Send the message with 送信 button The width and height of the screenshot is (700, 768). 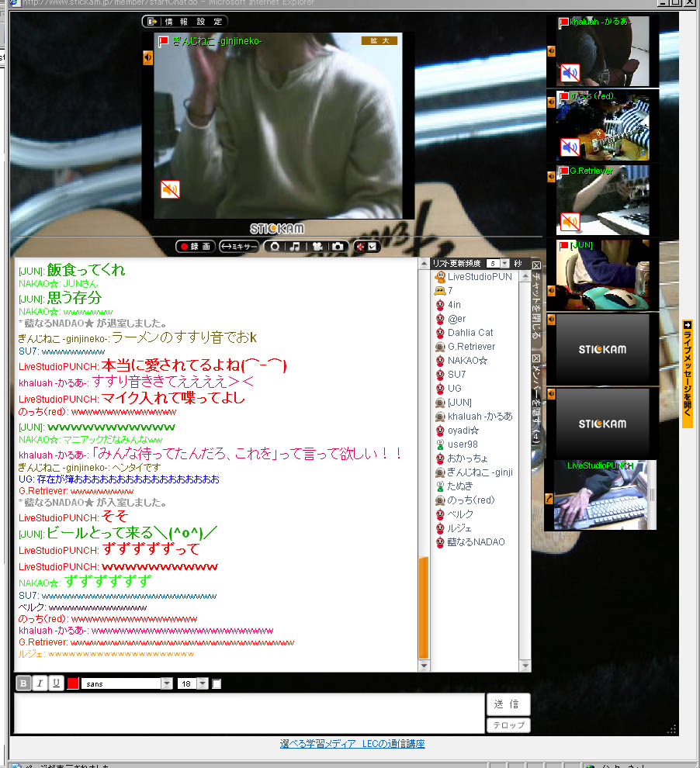(508, 704)
